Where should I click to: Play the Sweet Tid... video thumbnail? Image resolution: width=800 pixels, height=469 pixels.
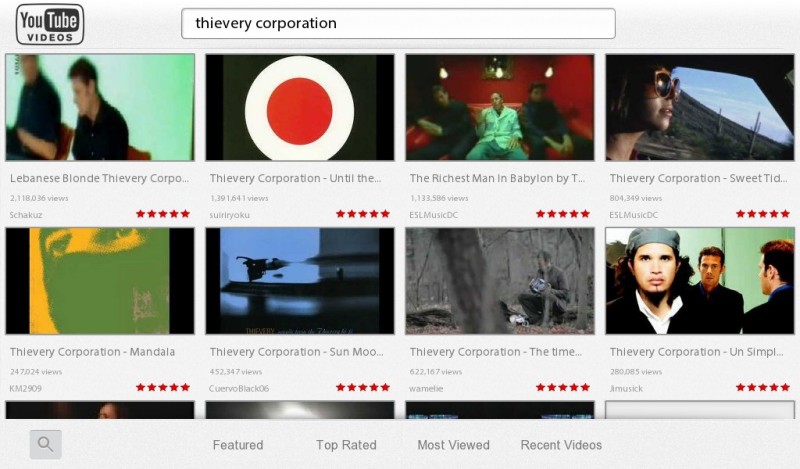700,108
